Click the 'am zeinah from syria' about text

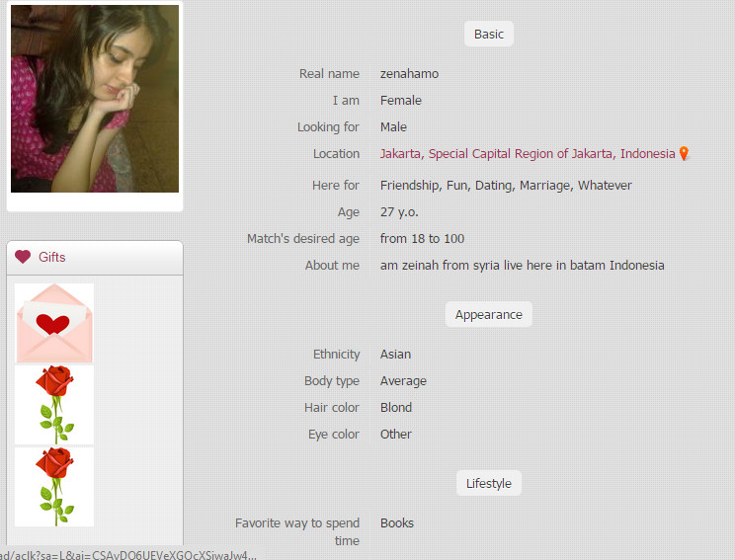click(x=523, y=266)
